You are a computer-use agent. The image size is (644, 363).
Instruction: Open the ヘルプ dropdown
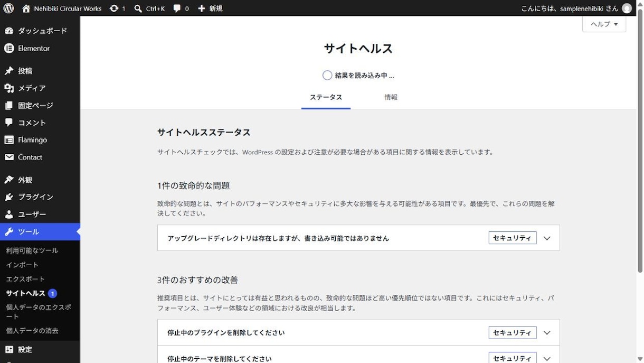[x=604, y=24]
